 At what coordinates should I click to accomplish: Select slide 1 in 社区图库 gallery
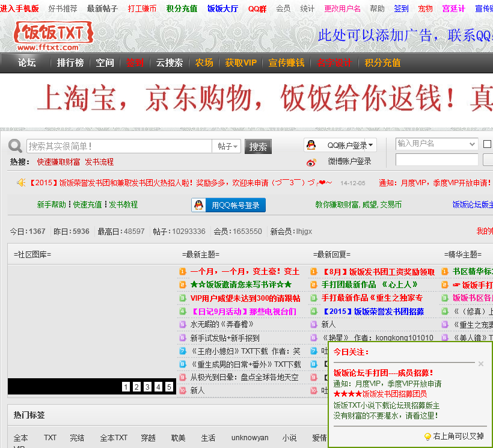click(x=126, y=387)
